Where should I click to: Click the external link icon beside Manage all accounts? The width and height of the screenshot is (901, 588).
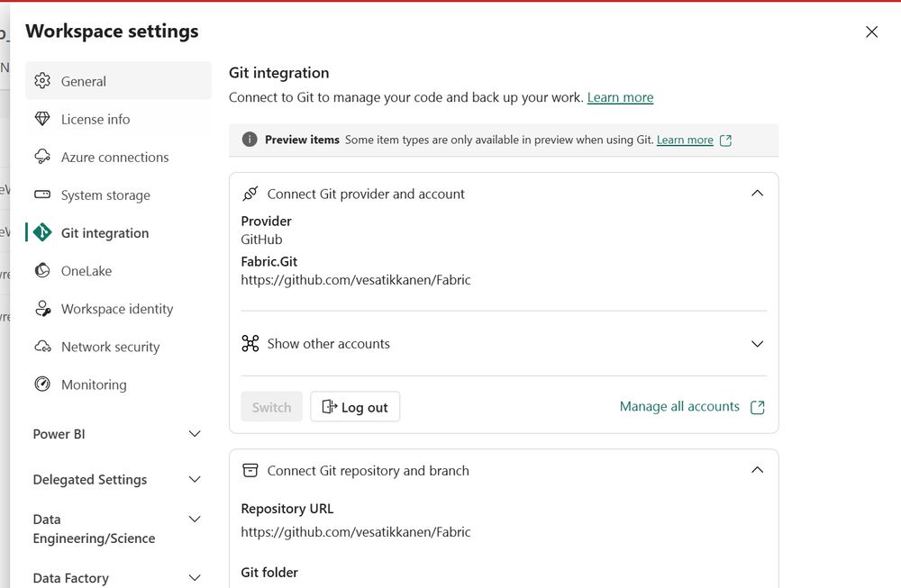[758, 407]
